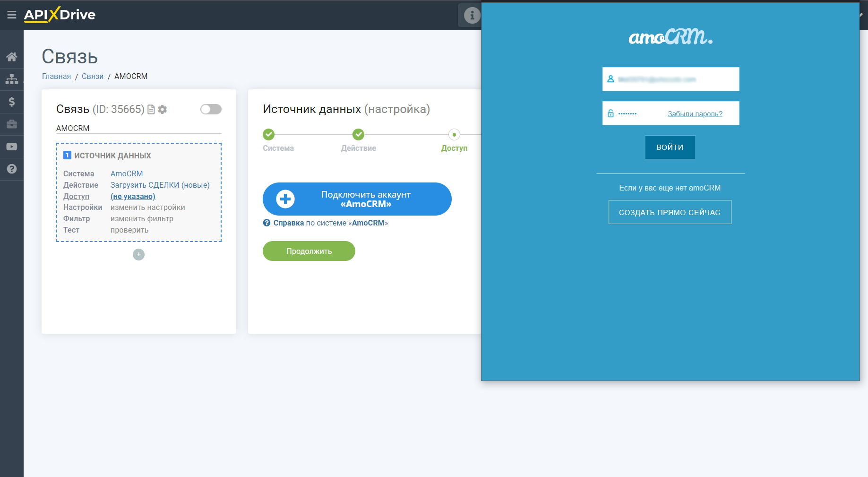The height and width of the screenshot is (477, 868).
Task: Click the (не указано) access link
Action: [133, 196]
